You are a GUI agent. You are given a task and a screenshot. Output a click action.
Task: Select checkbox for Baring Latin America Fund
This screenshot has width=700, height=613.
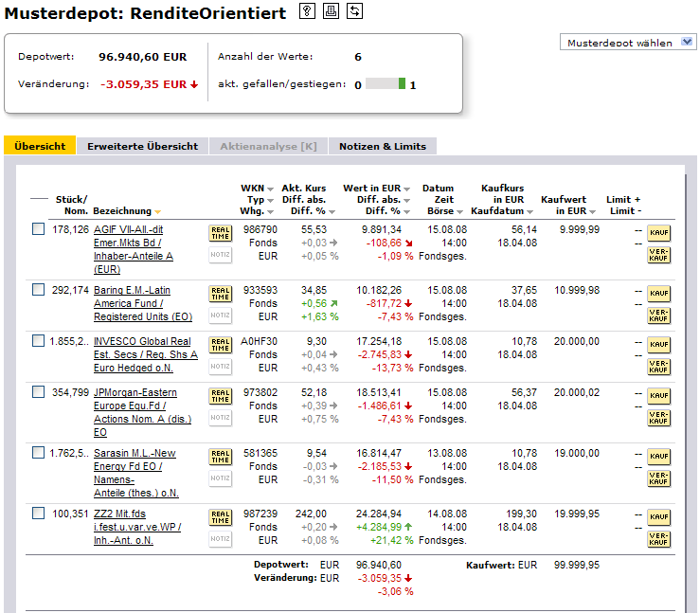pyautogui.click(x=38, y=290)
